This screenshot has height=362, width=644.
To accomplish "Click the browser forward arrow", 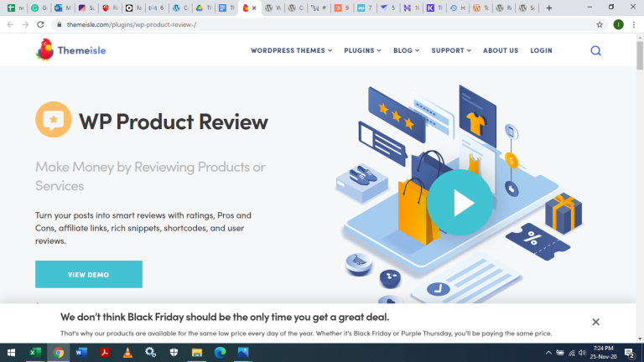I will pos(25,24).
